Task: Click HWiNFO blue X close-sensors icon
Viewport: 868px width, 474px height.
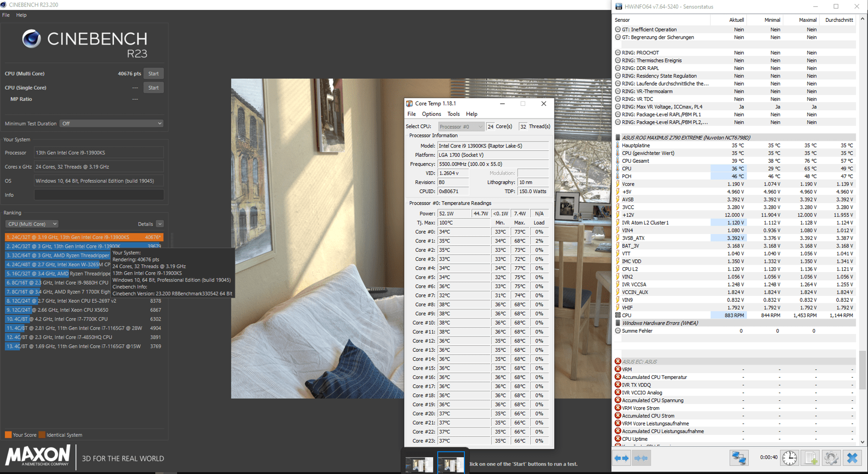Action: pos(852,458)
